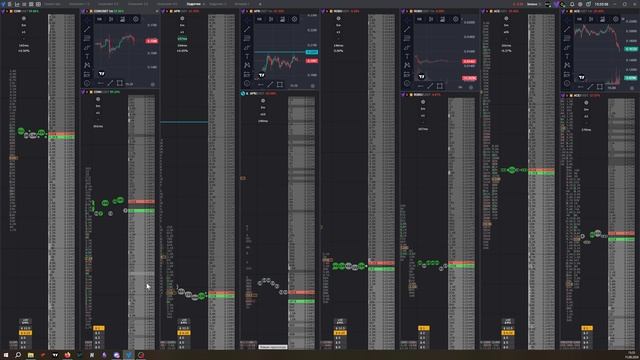Select text tool in ROBO chart's left toolbar
The height and width of the screenshot is (360, 640).
coord(407,56)
